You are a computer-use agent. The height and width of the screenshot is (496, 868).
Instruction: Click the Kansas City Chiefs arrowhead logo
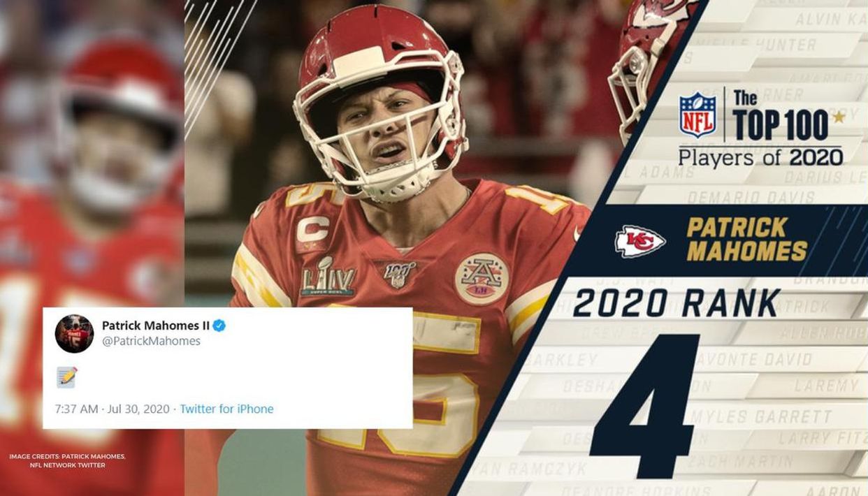(639, 241)
